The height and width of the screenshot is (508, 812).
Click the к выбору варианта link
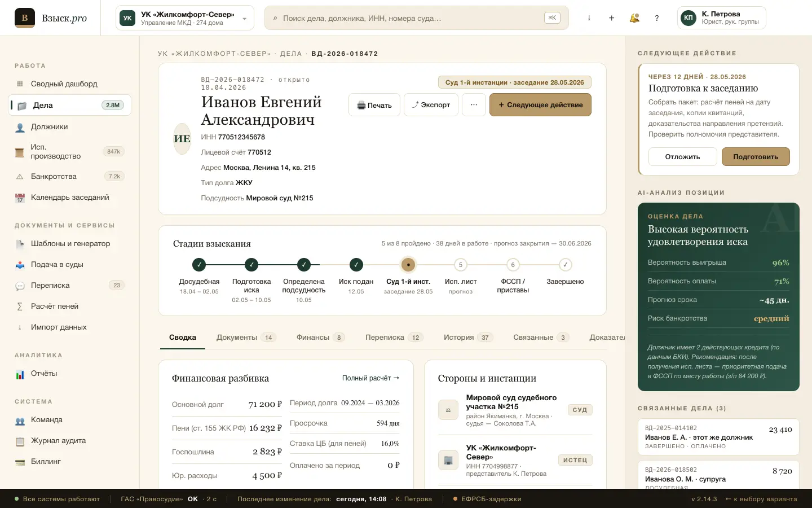coord(761,499)
